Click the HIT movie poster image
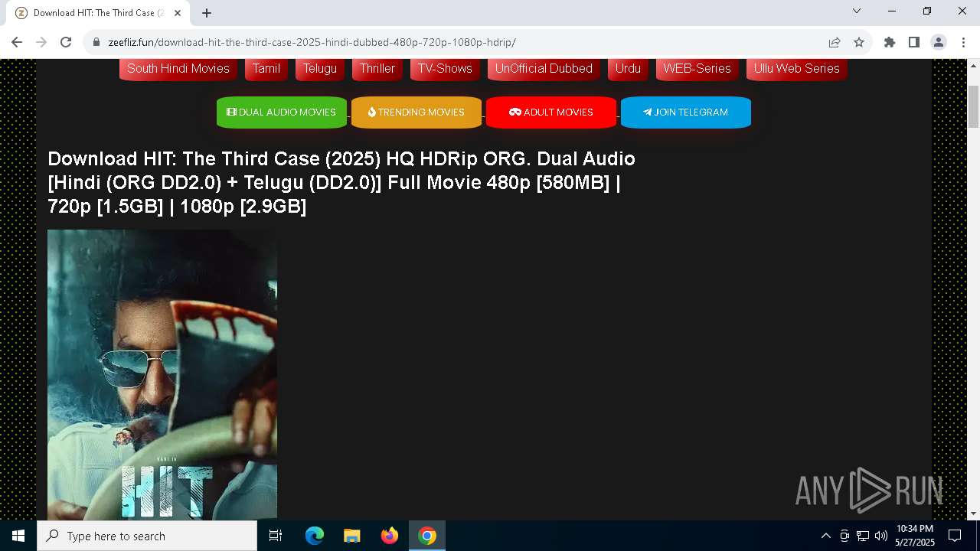The image size is (980, 551). click(x=162, y=375)
